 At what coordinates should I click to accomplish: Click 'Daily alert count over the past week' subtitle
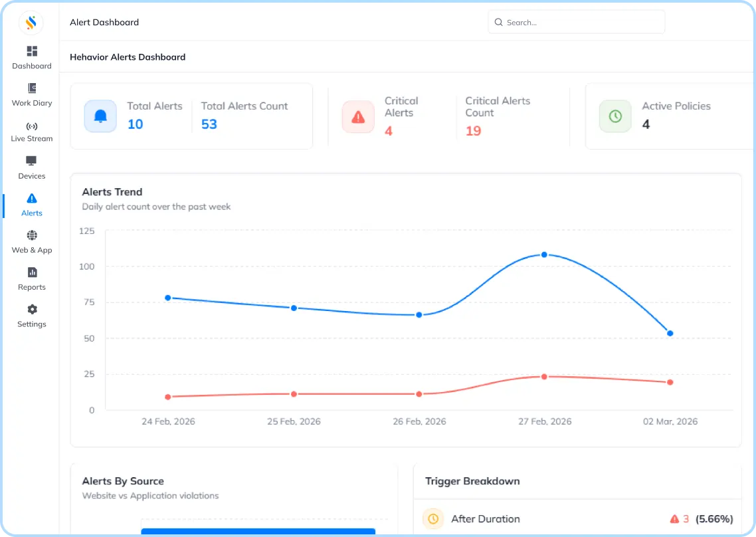pos(156,207)
